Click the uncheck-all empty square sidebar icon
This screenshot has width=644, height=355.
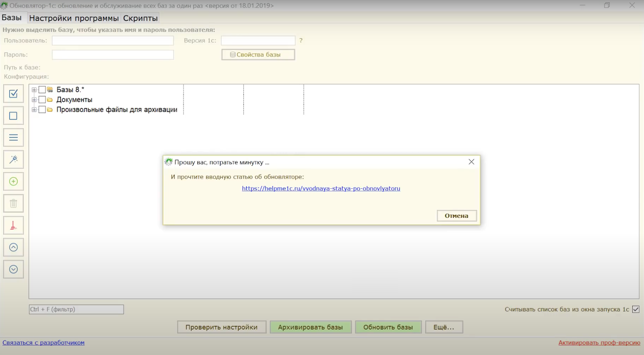pos(13,116)
